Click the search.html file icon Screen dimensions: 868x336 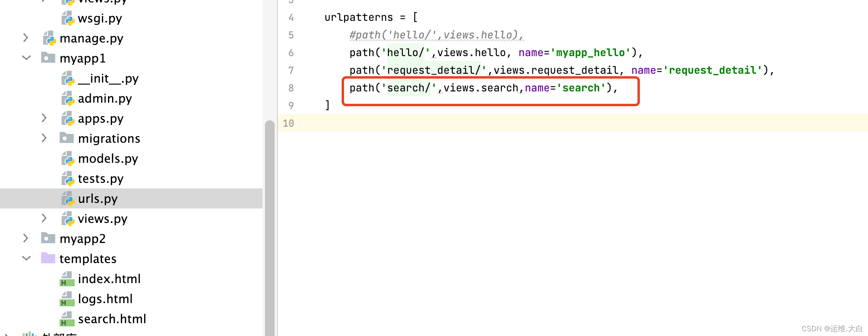tap(67, 319)
